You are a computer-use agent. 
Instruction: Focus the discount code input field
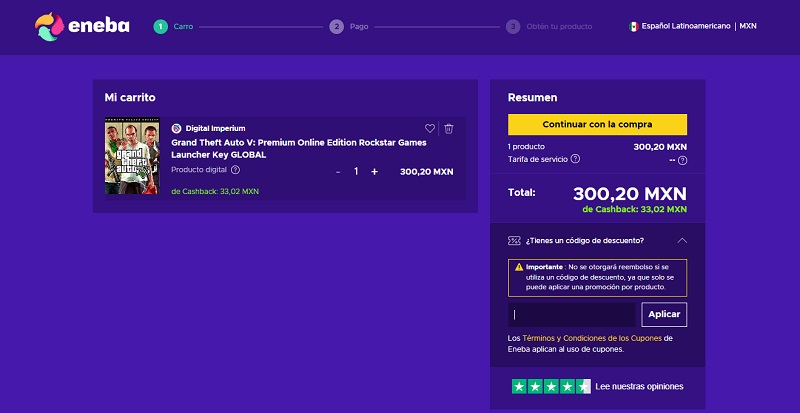tap(572, 314)
